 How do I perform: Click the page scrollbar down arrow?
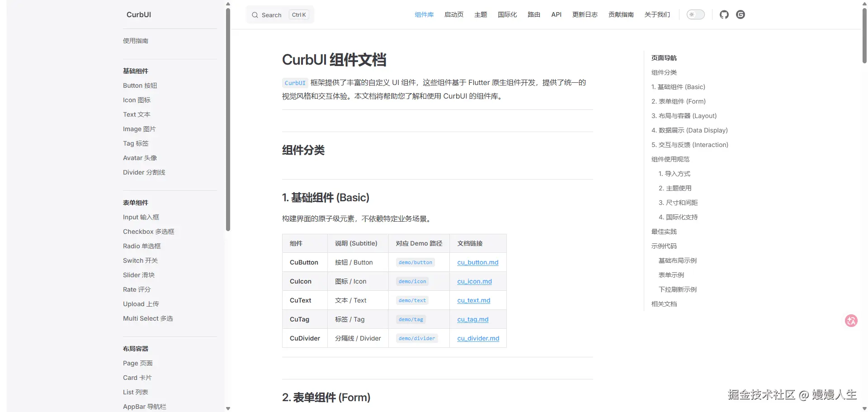click(x=864, y=408)
